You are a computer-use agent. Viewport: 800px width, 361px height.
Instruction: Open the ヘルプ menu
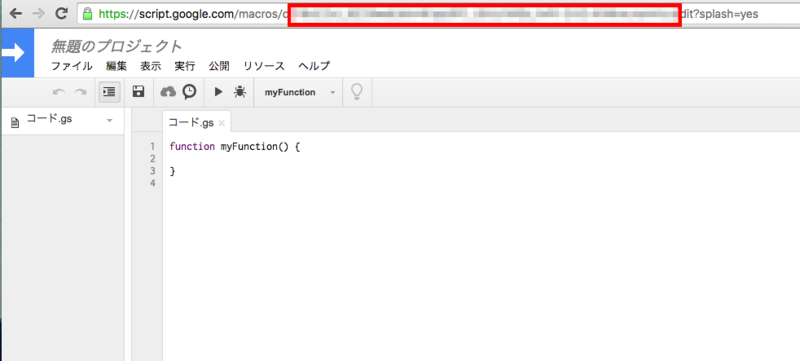[x=314, y=66]
